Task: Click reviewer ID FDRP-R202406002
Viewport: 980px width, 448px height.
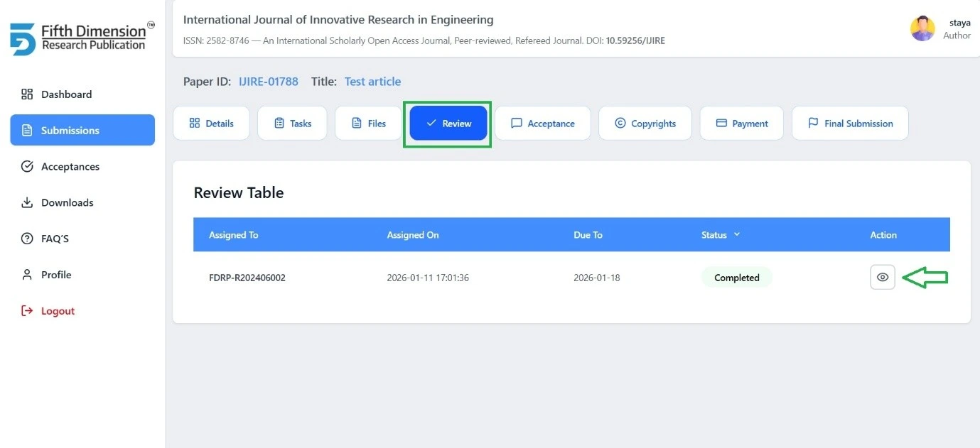Action: tap(247, 278)
